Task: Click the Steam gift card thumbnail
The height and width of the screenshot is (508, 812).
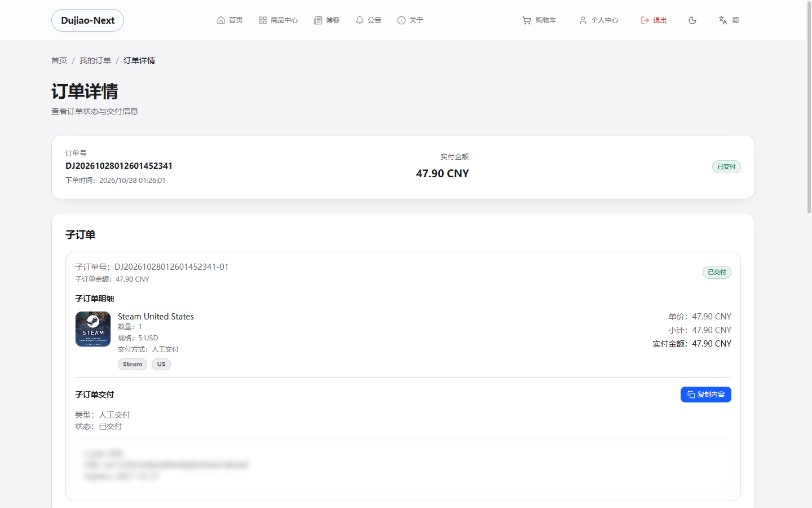Action: [93, 329]
